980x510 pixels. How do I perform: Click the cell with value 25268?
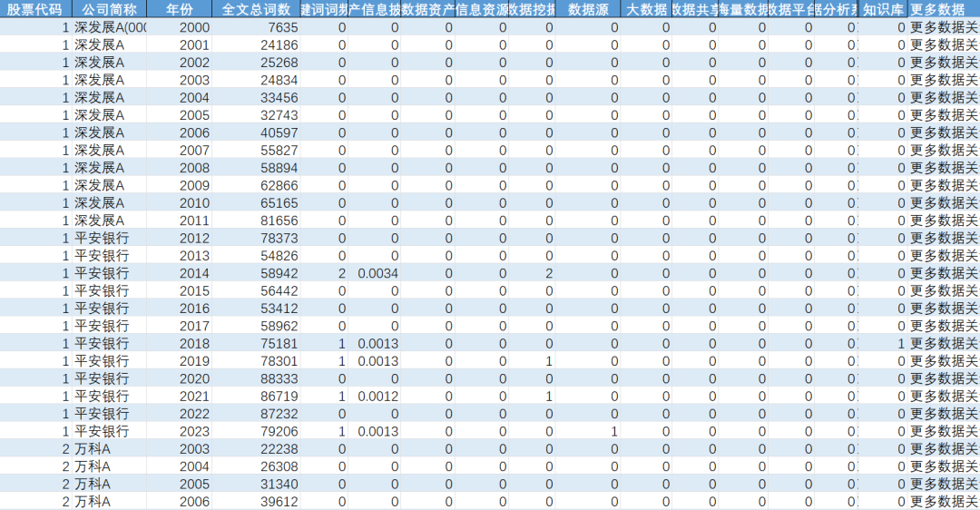pyautogui.click(x=256, y=63)
